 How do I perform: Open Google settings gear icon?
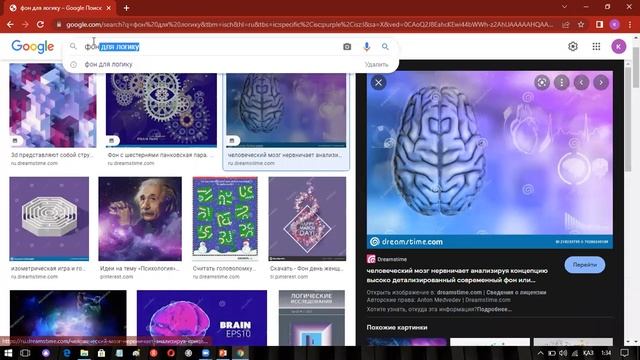[x=573, y=47]
